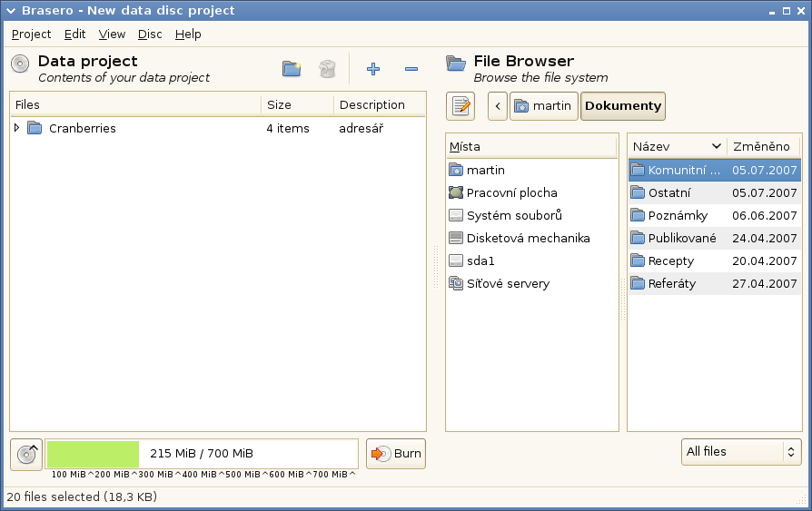Image resolution: width=812 pixels, height=511 pixels.
Task: Click the Dokumenty path button
Action: tap(623, 106)
